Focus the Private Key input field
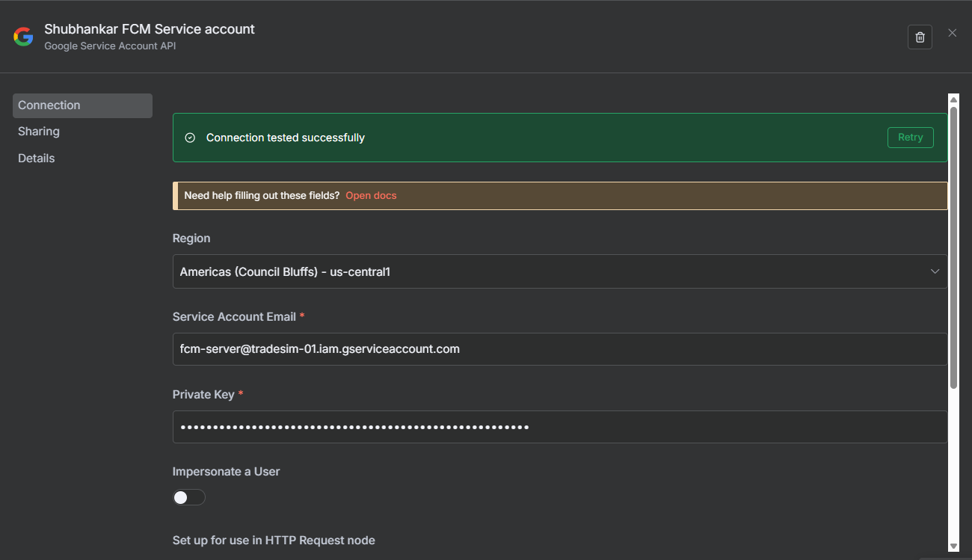972x560 pixels. point(559,427)
